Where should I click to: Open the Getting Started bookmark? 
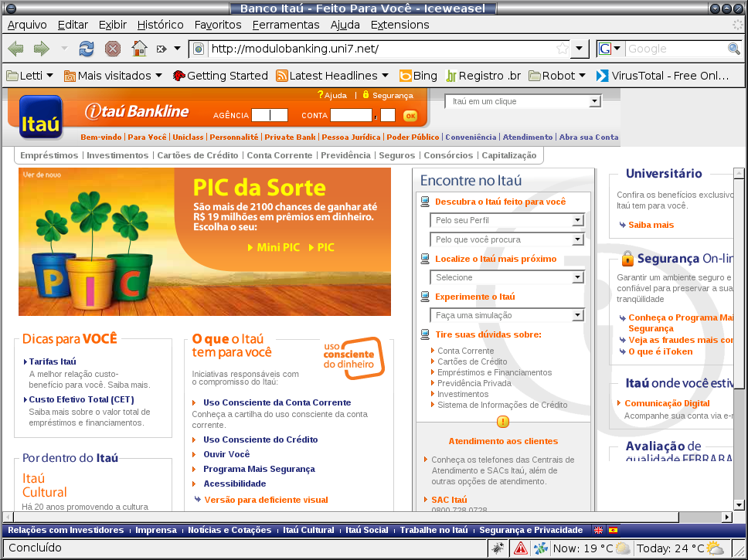pos(220,76)
